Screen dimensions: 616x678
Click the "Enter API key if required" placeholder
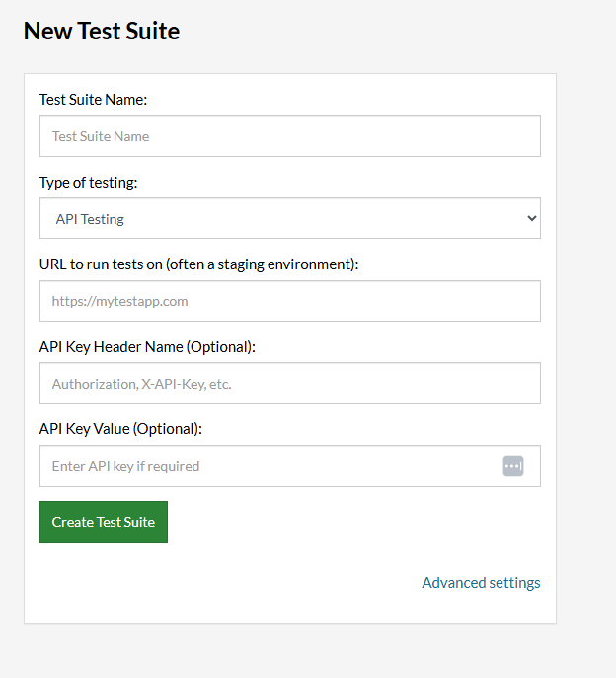point(125,466)
